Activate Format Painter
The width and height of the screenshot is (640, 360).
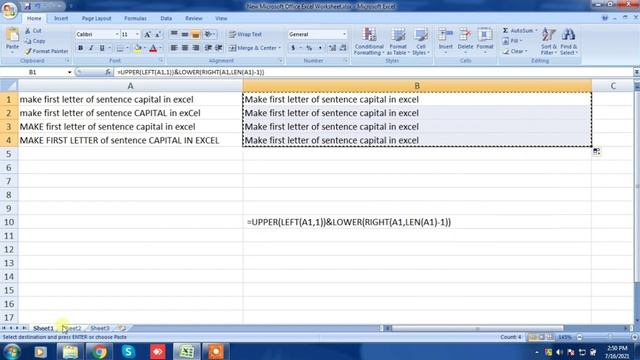coord(46,51)
